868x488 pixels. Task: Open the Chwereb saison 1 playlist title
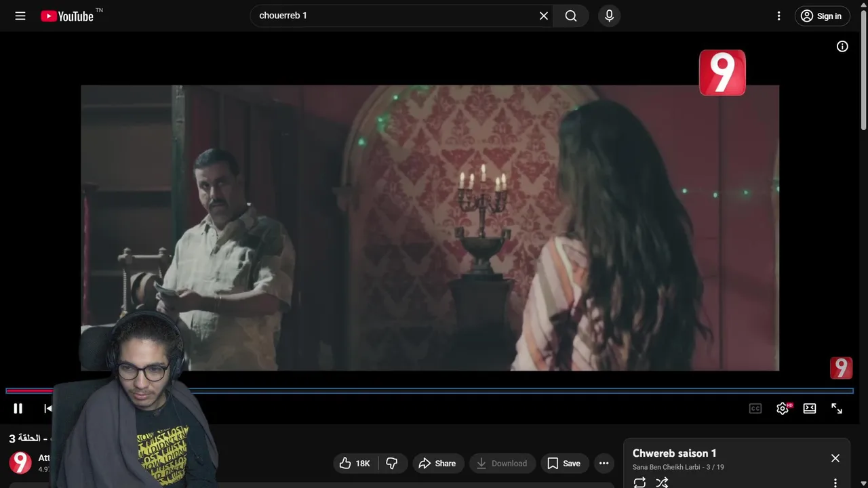coord(675,453)
